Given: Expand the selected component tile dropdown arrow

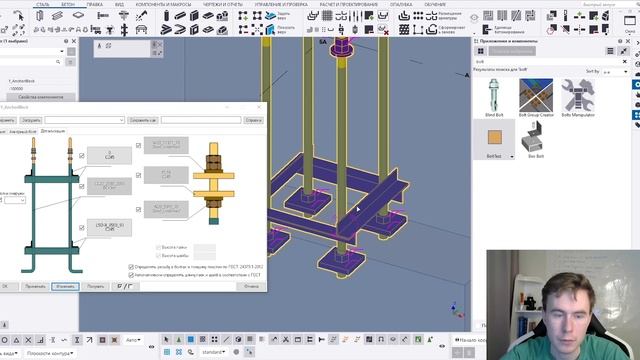Looking at the screenshot, I should click(512, 157).
